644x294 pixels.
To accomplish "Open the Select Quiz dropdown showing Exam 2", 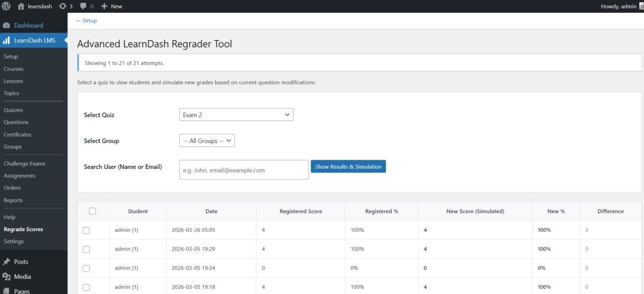I will (236, 114).
